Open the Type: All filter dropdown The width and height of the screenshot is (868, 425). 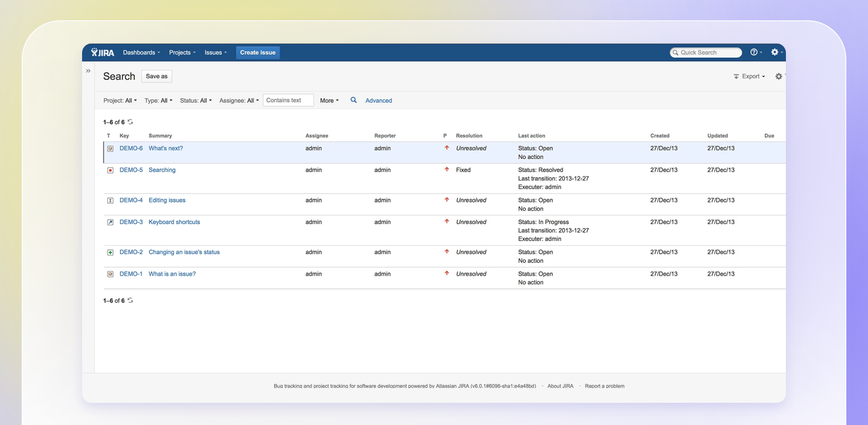pos(159,101)
